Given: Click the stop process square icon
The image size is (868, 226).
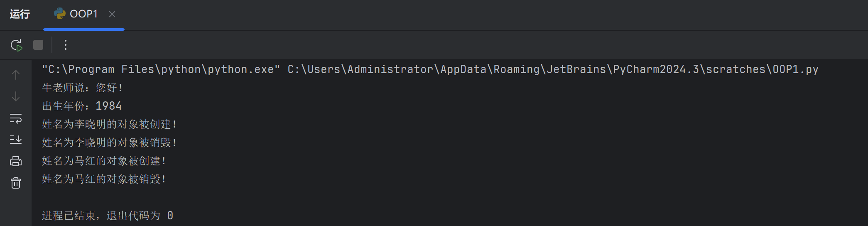Looking at the screenshot, I should point(38,45).
